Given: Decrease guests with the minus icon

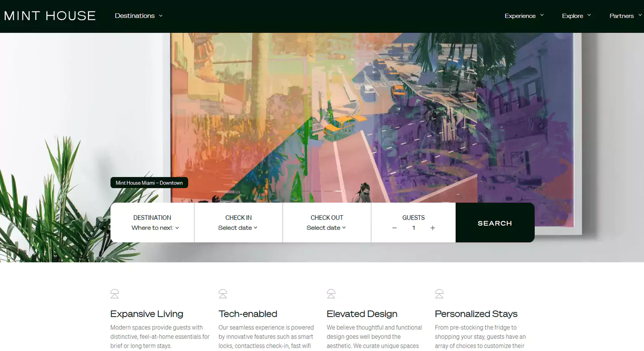Looking at the screenshot, I should pos(394,228).
